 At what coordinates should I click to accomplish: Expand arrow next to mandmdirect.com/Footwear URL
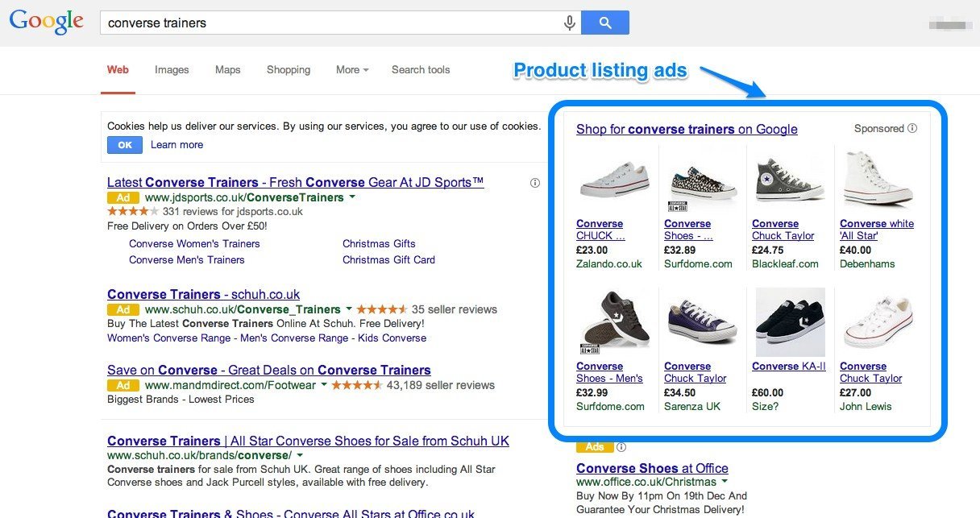click(x=324, y=385)
